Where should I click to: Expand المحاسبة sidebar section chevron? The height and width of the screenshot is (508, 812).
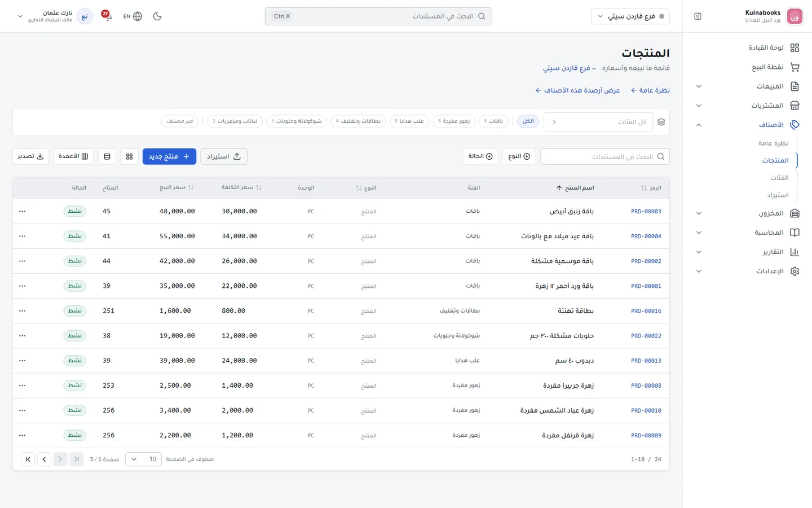pos(699,233)
